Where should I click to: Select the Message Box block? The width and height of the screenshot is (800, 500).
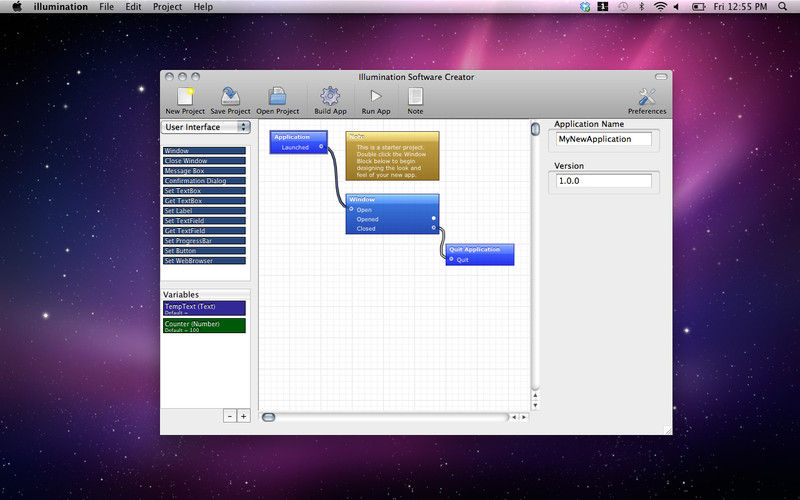[x=204, y=170]
